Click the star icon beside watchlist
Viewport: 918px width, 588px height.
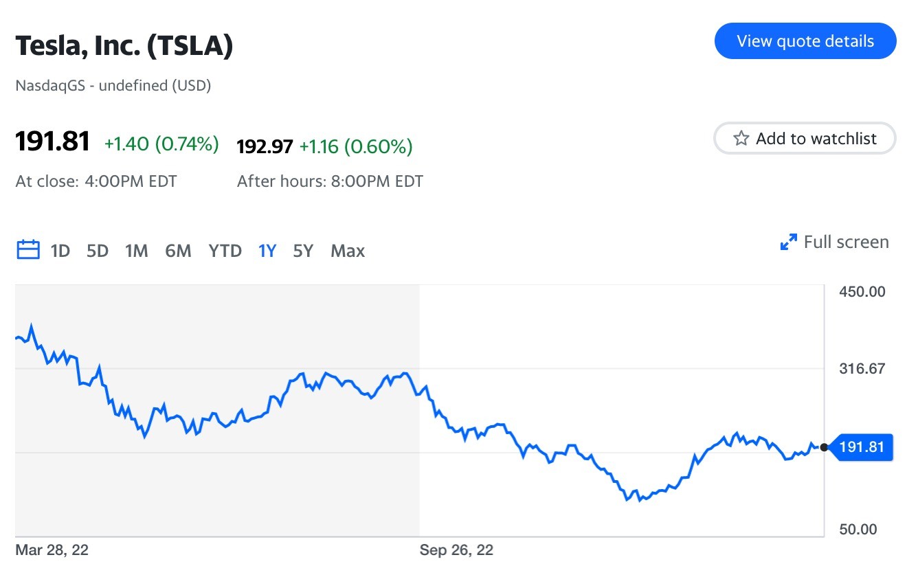coord(741,139)
